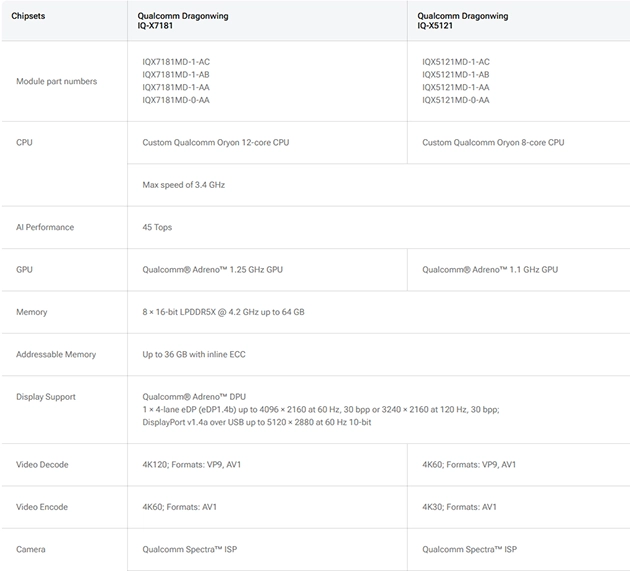Click the Display Support row label
This screenshot has width=630, height=571.
pos(46,397)
